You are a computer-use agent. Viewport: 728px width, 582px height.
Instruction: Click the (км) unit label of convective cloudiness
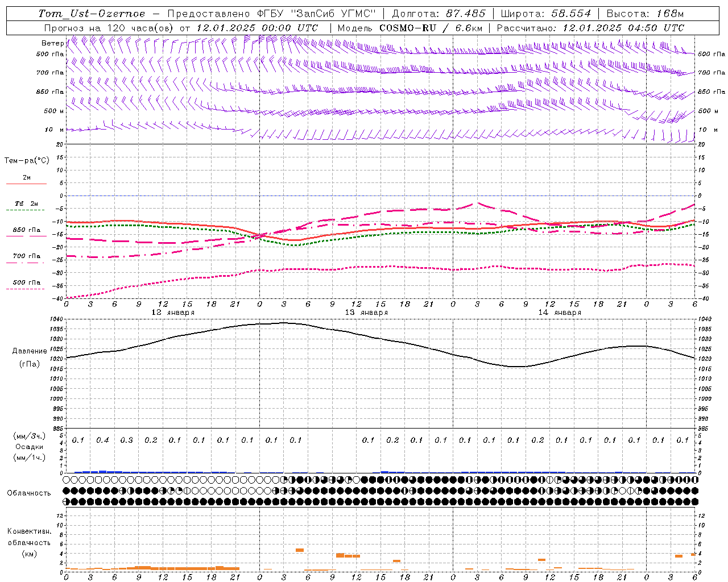[29, 554]
